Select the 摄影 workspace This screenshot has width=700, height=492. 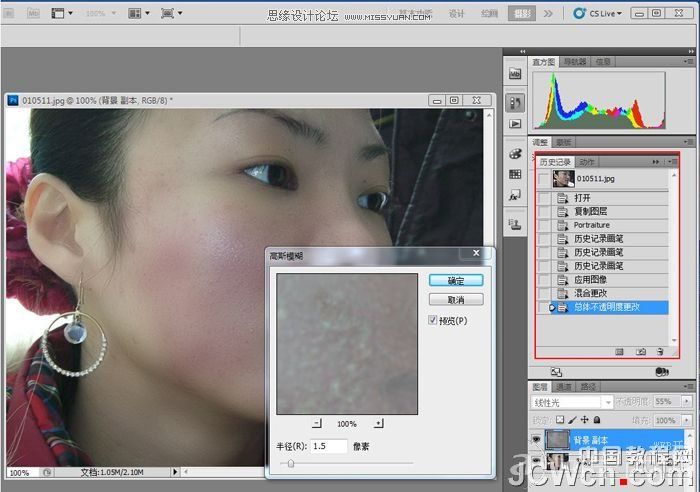[522, 13]
